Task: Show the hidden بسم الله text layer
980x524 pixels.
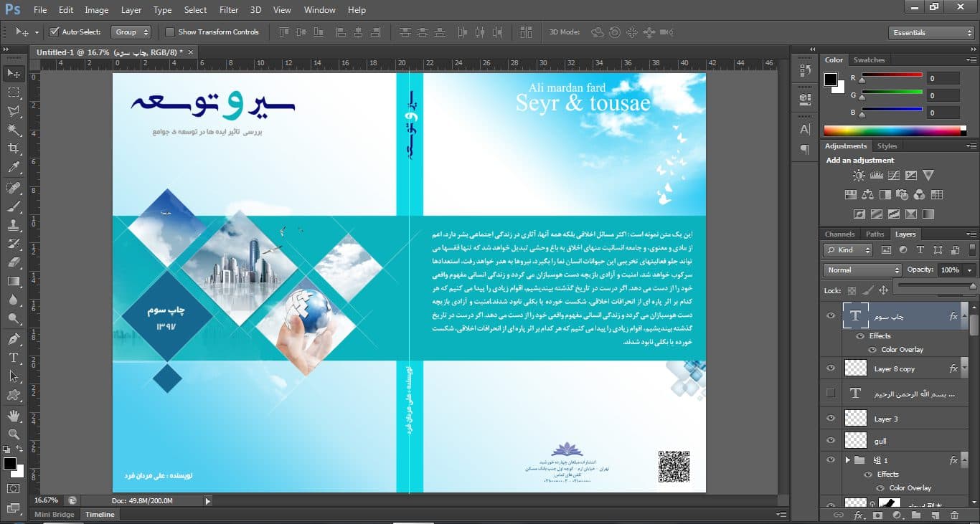Action: 831,393
